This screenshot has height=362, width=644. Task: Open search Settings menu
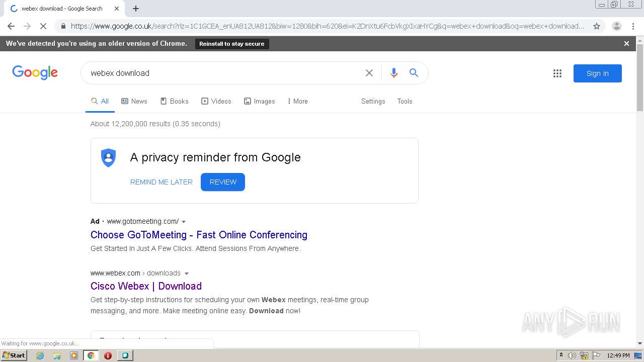pyautogui.click(x=373, y=101)
